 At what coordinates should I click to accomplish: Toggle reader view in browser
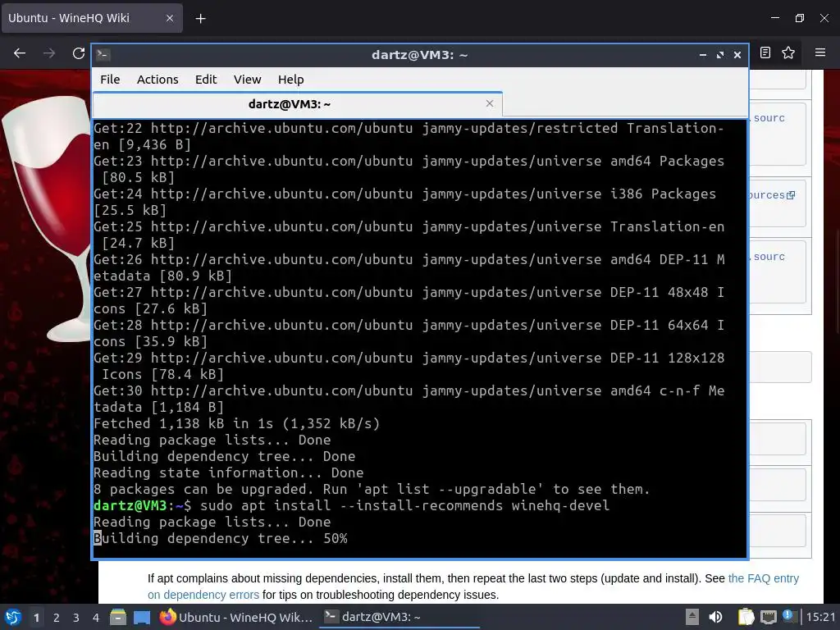click(765, 52)
